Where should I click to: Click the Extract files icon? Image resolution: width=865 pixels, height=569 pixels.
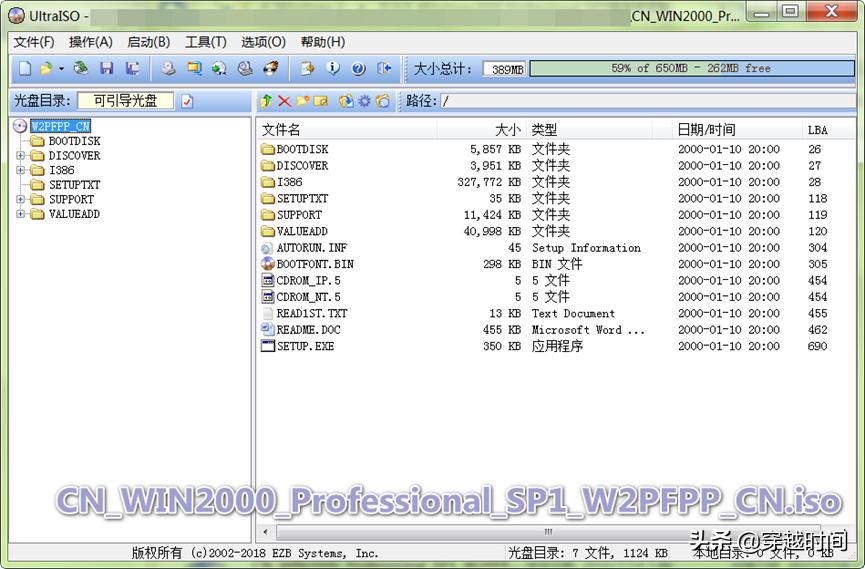pyautogui.click(x=346, y=101)
